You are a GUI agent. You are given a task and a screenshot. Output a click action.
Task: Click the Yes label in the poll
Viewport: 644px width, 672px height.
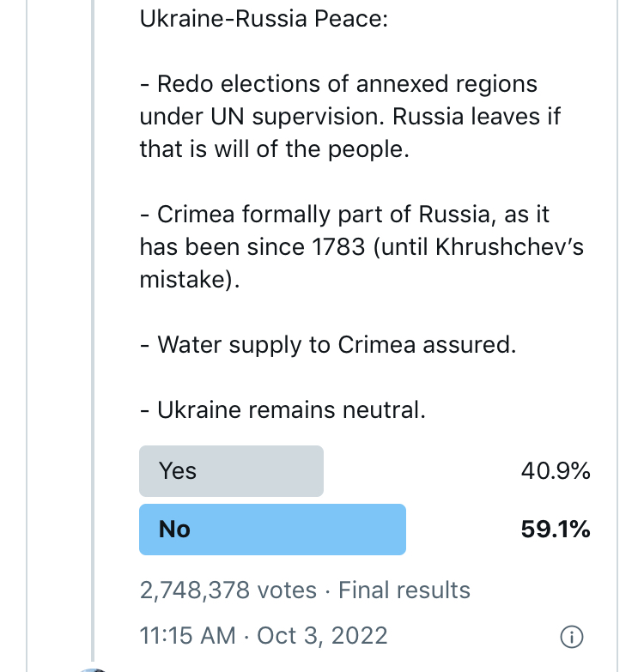[178, 471]
